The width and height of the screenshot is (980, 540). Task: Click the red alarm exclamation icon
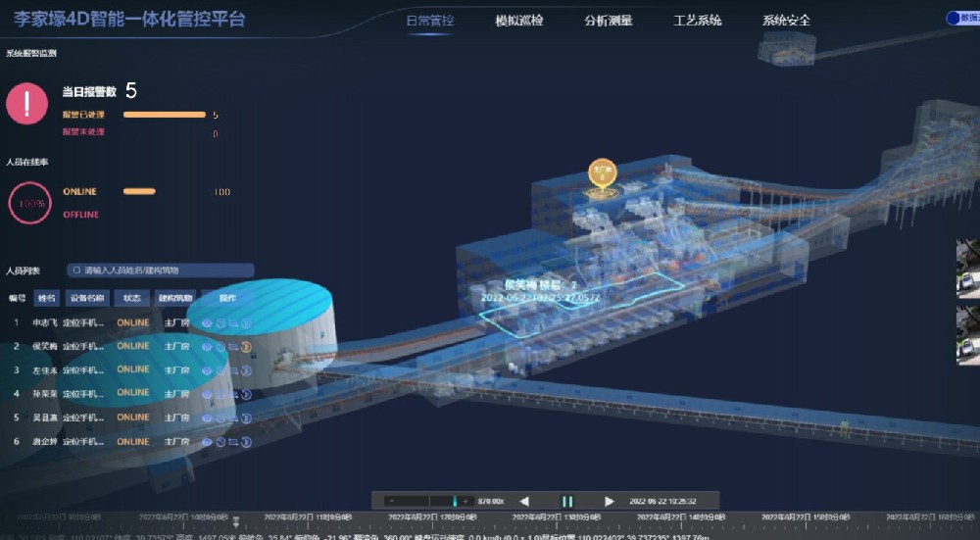click(x=27, y=103)
